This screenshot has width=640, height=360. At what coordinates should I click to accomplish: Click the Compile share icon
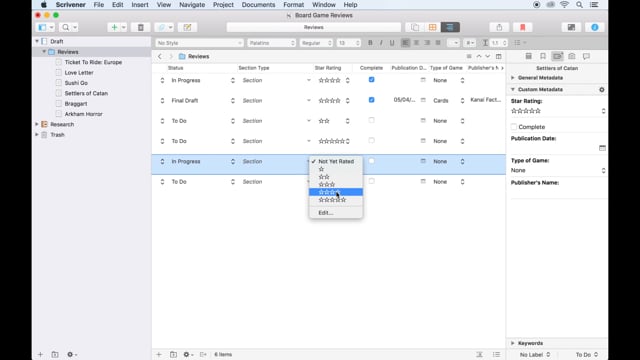tap(499, 27)
